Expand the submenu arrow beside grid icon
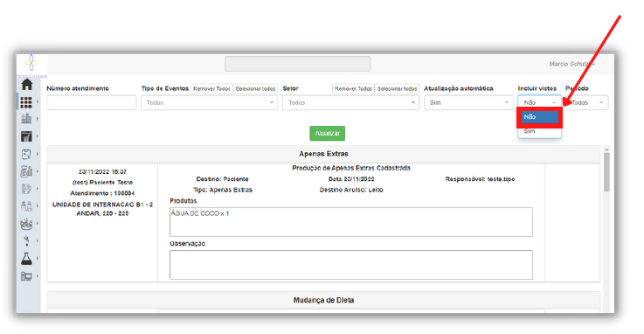The width and height of the screenshot is (644, 334). pos(38,101)
